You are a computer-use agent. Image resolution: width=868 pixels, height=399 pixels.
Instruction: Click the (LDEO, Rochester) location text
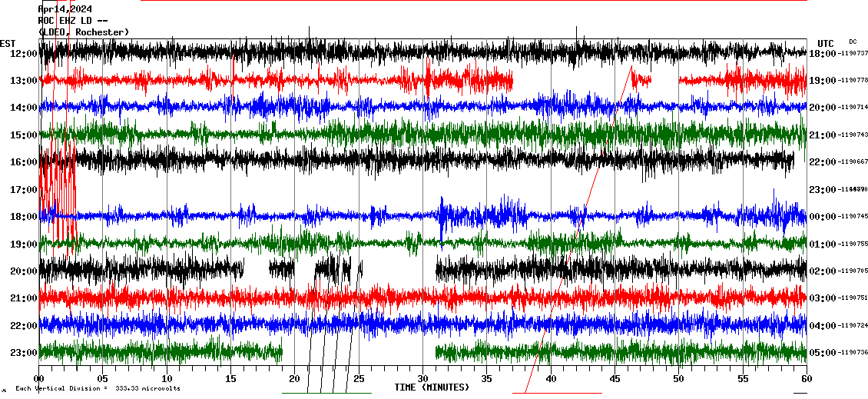coord(84,32)
